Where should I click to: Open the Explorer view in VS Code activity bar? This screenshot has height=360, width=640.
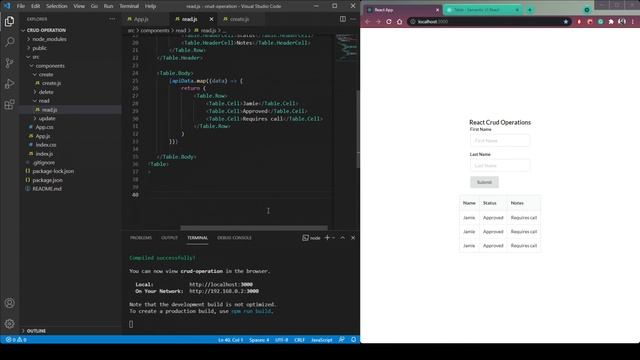[x=9, y=21]
